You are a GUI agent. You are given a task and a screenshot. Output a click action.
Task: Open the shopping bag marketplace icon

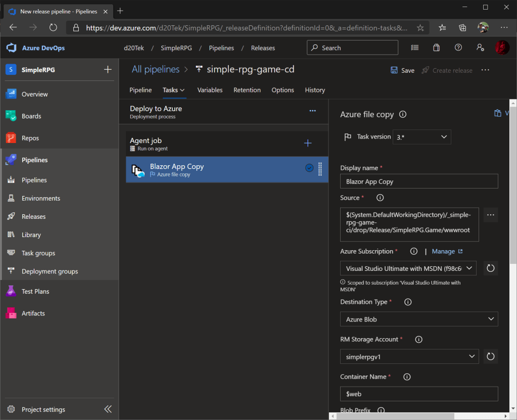(x=436, y=48)
